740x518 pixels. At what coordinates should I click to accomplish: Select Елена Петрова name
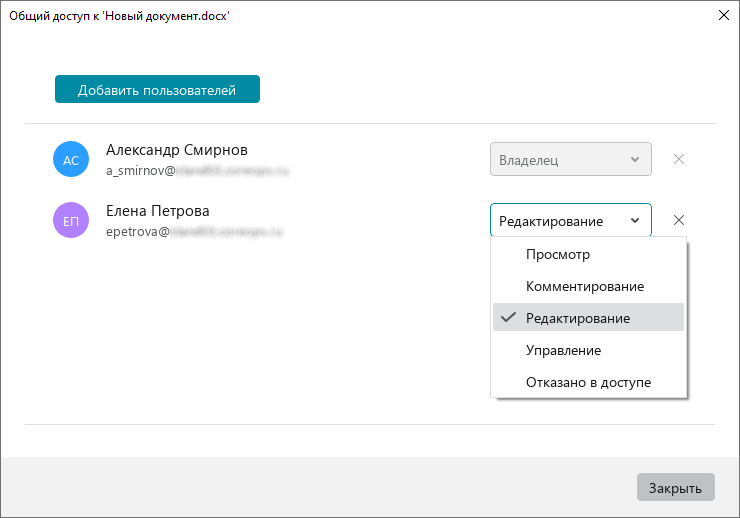pos(158,211)
